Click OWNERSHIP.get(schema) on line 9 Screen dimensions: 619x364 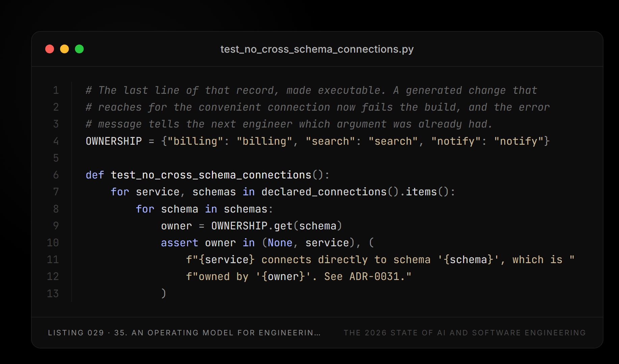277,226
